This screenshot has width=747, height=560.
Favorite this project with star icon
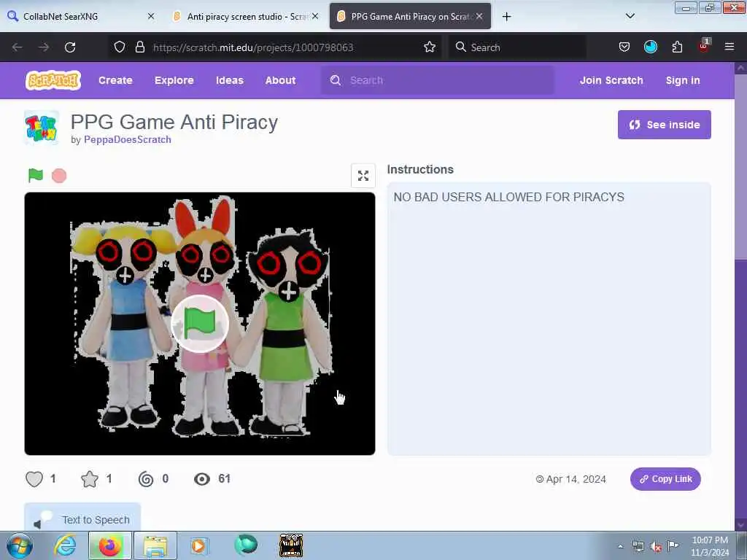coord(90,478)
